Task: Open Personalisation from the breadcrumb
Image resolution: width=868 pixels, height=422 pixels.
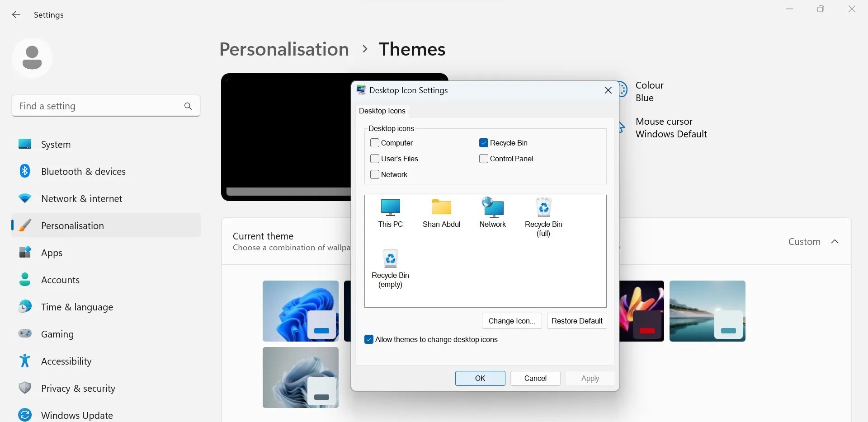Action: click(x=283, y=49)
